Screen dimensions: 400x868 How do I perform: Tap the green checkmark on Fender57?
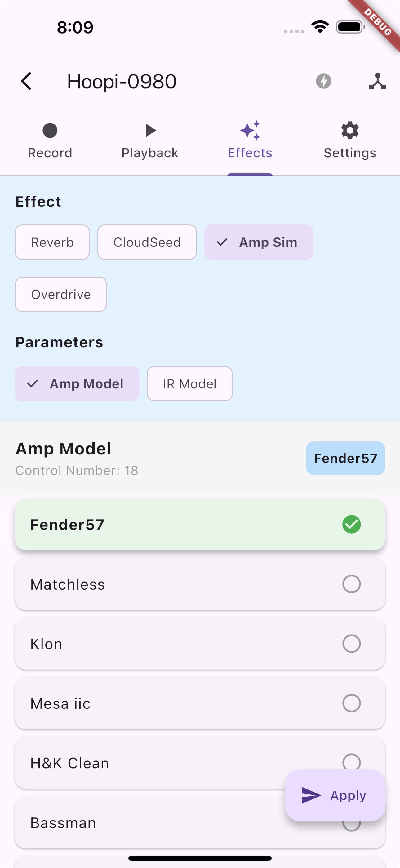[352, 524]
